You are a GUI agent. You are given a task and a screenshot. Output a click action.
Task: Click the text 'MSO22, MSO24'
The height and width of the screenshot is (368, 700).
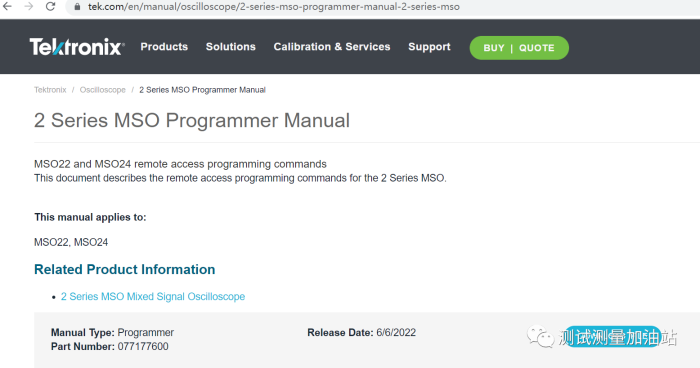click(x=71, y=242)
